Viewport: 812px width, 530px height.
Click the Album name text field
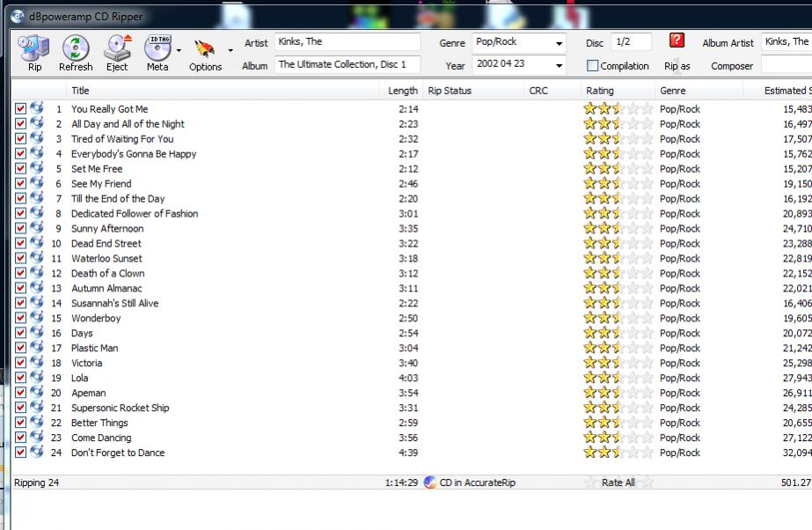(347, 65)
